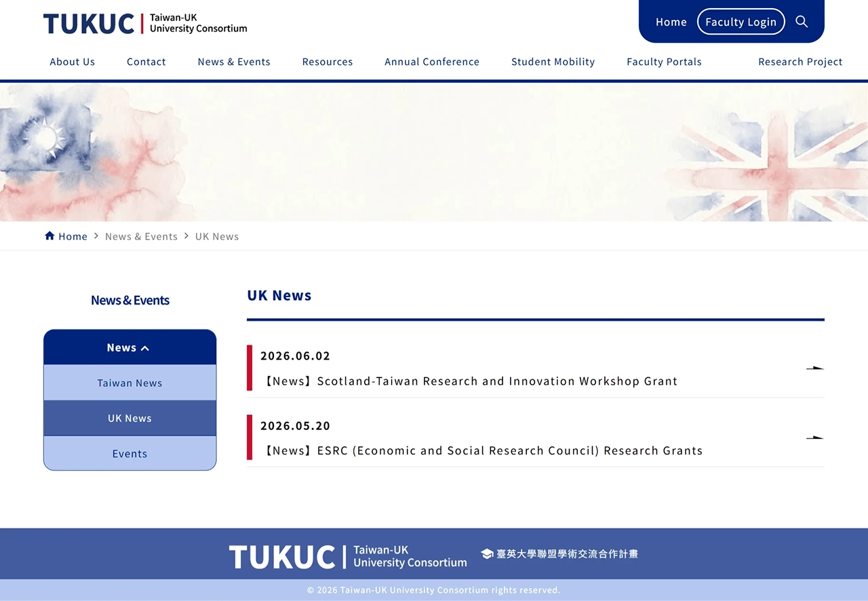Collapse the News sidebar section
The height and width of the screenshot is (601, 868).
[130, 347]
